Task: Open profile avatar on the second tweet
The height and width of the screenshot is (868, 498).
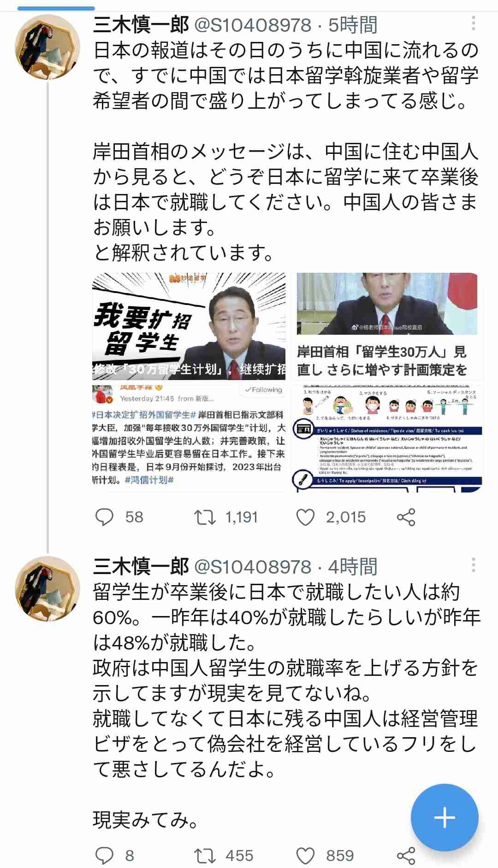Action: point(47,589)
